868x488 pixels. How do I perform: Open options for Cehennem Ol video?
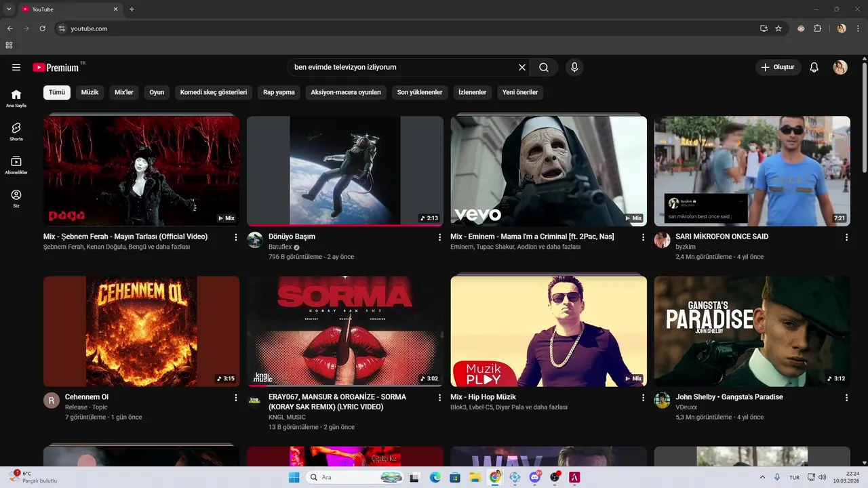click(236, 397)
